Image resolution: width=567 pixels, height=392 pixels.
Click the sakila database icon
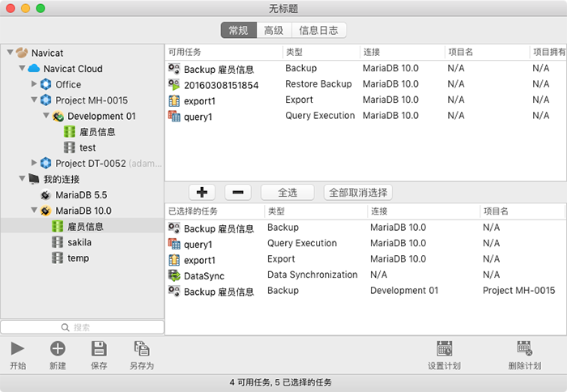coord(58,242)
